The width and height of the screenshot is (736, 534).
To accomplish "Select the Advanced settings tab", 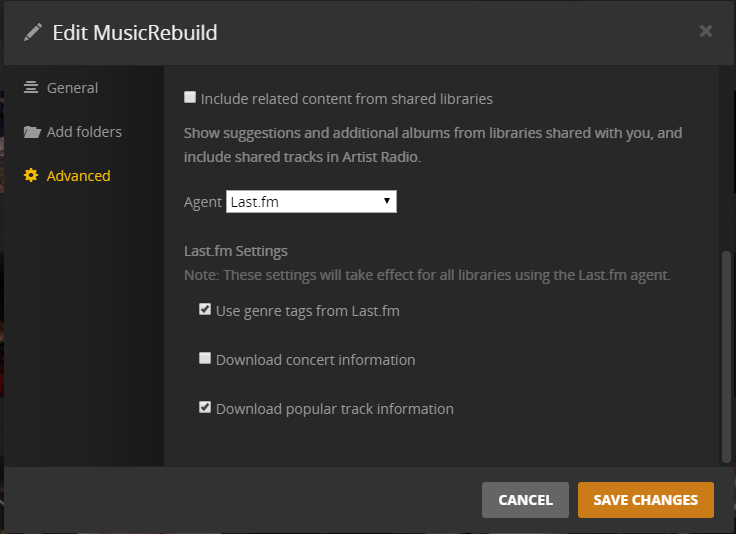I will [x=78, y=176].
